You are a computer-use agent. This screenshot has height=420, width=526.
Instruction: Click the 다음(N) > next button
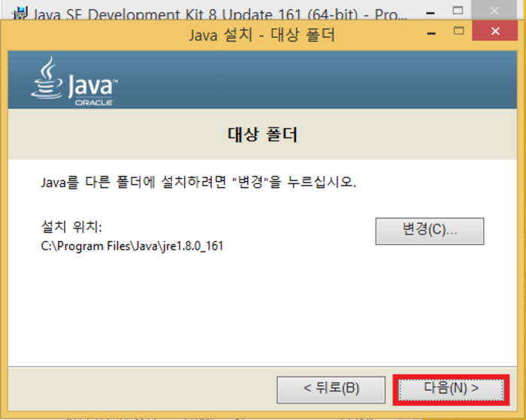pos(451,389)
